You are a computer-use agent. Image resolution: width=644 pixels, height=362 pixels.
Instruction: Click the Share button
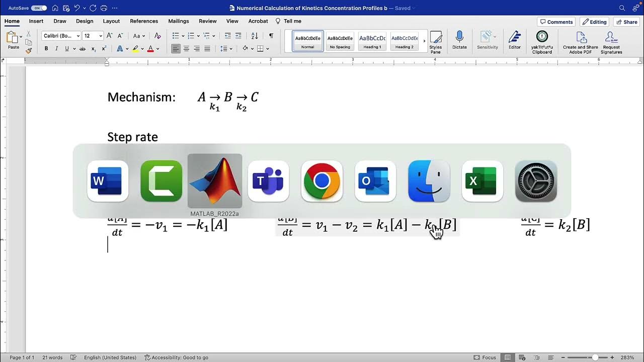626,22
